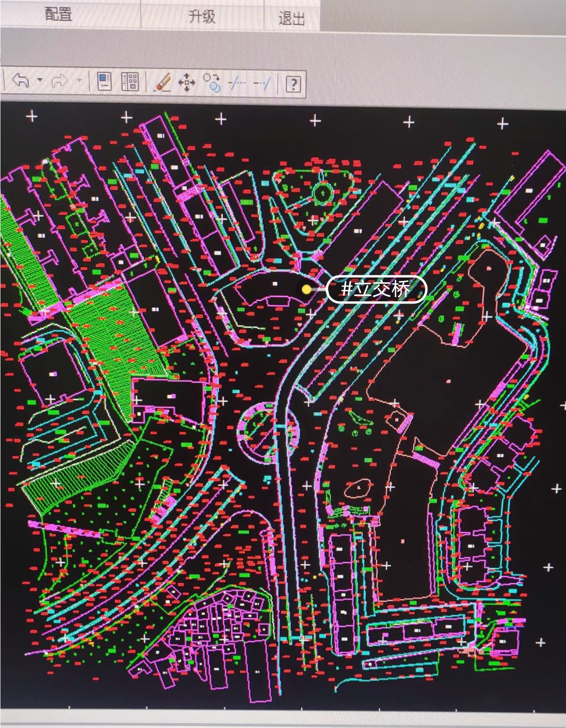This screenshot has width=566, height=728.
Task: Open the 升级 menu tab
Action: coord(202,16)
